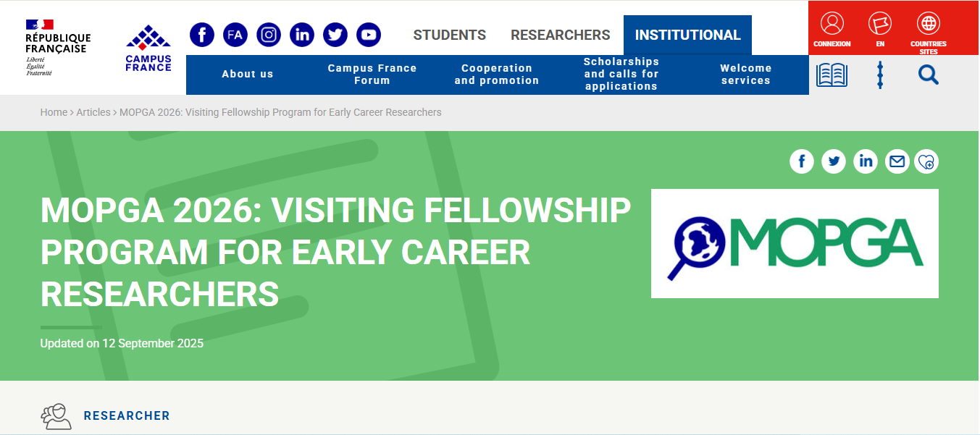Open the YouTube channel icon
980x435 pixels.
(369, 35)
